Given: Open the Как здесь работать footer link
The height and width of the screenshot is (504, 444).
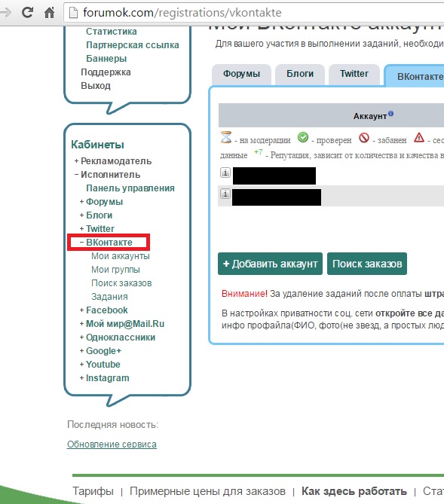Looking at the screenshot, I should (354, 491).
